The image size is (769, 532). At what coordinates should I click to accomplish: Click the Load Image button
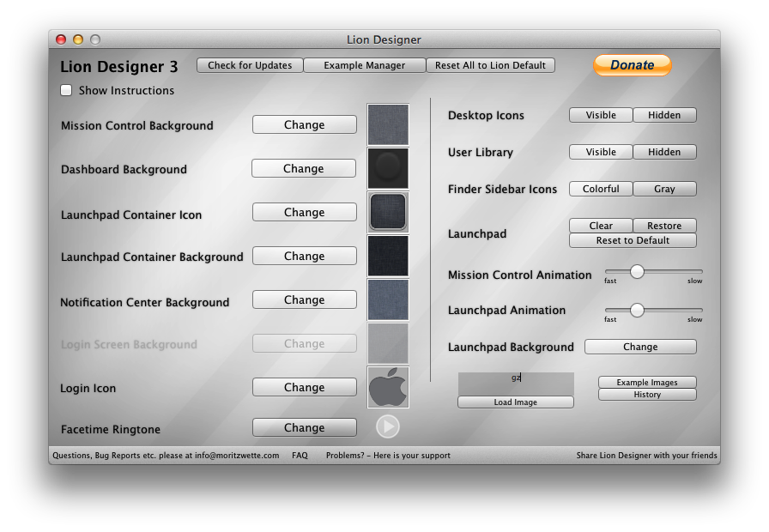[x=516, y=402]
